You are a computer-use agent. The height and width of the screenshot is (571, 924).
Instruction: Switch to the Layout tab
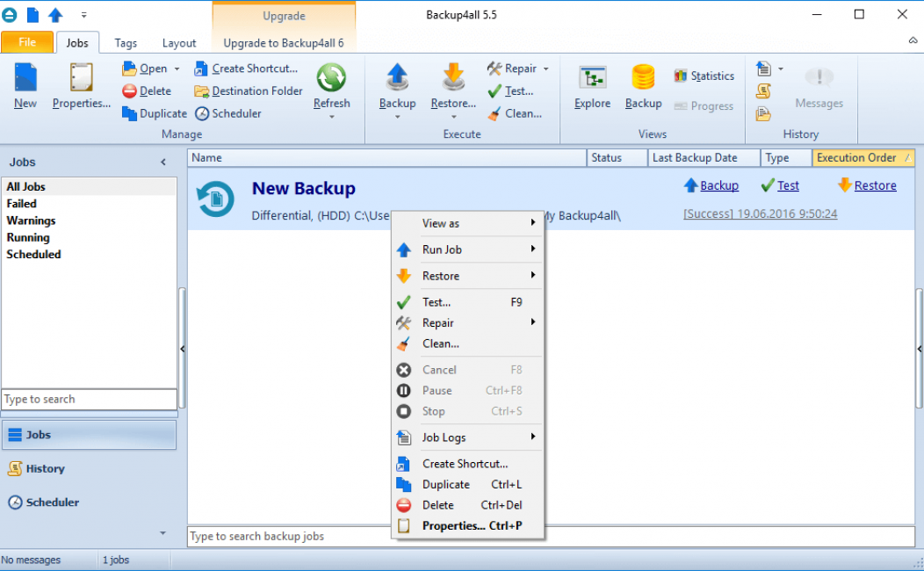(179, 43)
